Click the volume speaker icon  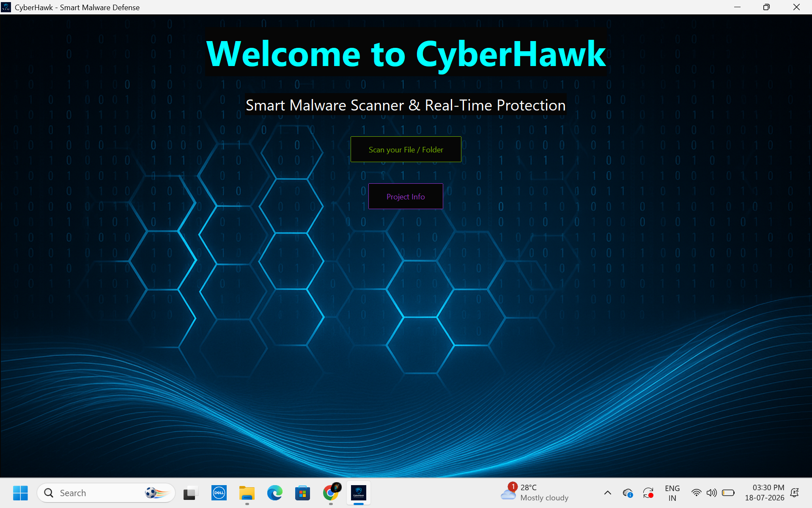coord(712,493)
